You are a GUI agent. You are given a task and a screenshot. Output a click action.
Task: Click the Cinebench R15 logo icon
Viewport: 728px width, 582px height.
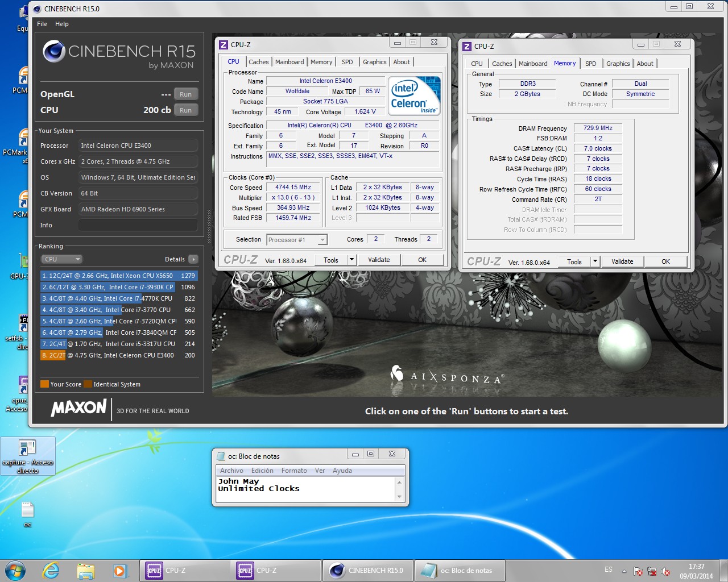[54, 51]
